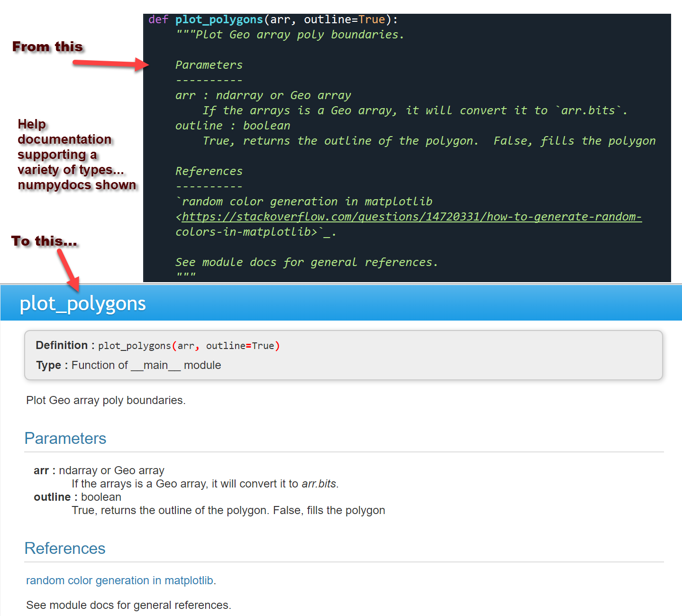Click the 'def' keyword in the code editor
Viewport: 682px width, 616px height.
pos(158,19)
